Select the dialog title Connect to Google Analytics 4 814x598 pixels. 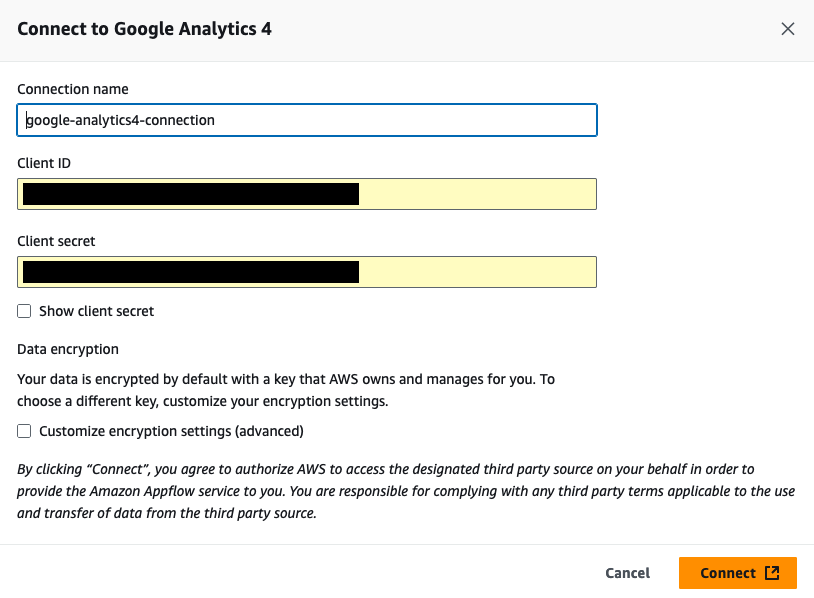tap(144, 29)
